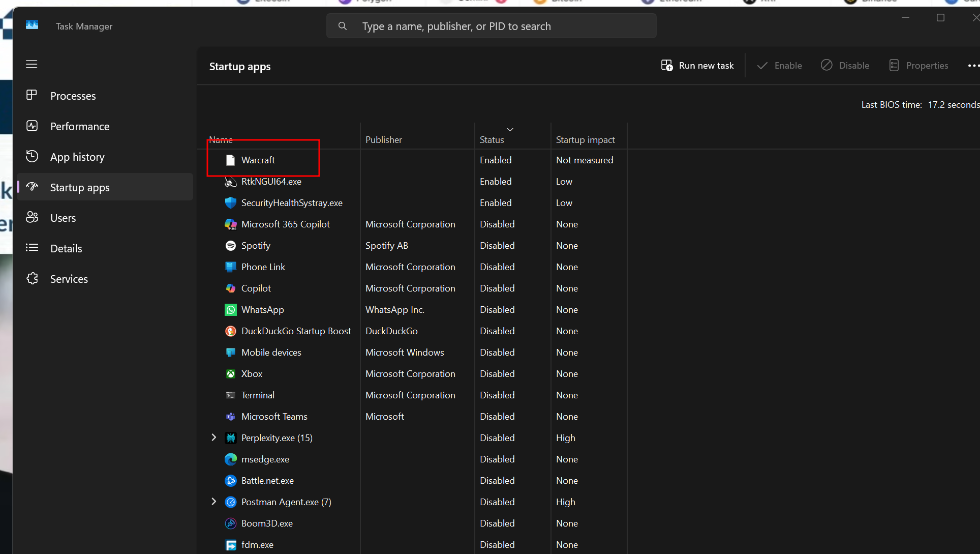
Task: Click the Microsoft Teams icon
Action: coord(231,417)
